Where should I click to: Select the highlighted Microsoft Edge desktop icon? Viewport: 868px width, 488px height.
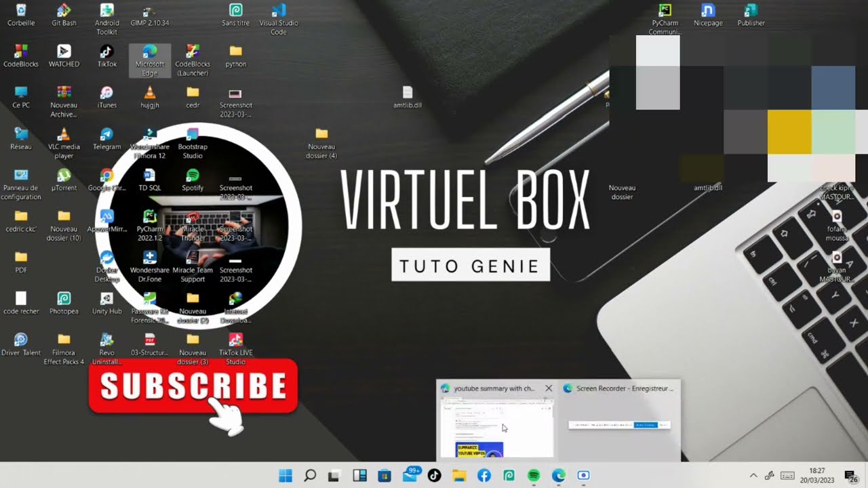(150, 60)
